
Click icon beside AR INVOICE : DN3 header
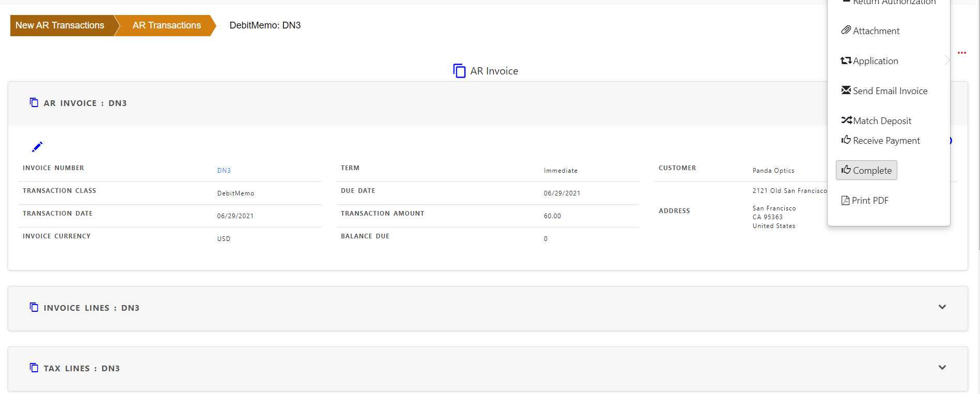(34, 102)
